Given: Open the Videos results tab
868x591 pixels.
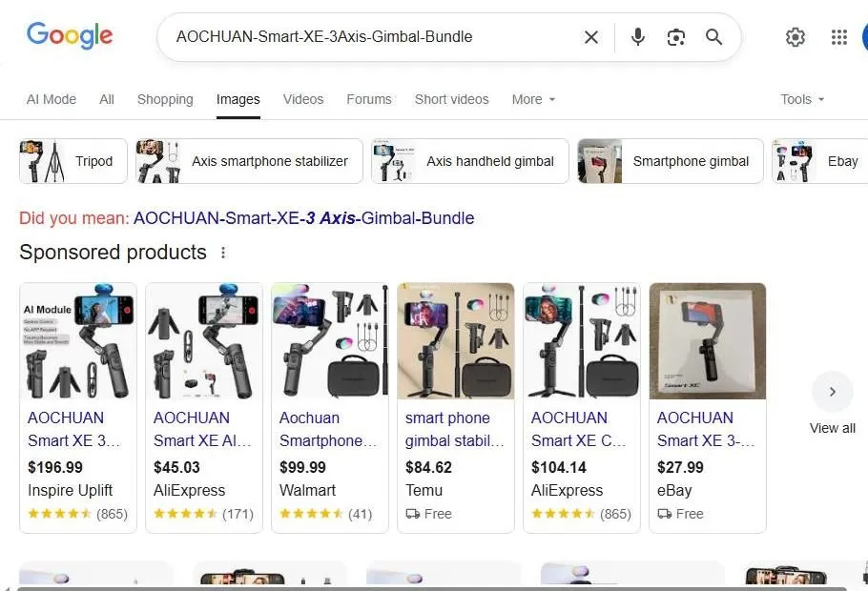Looking at the screenshot, I should coord(302,99).
